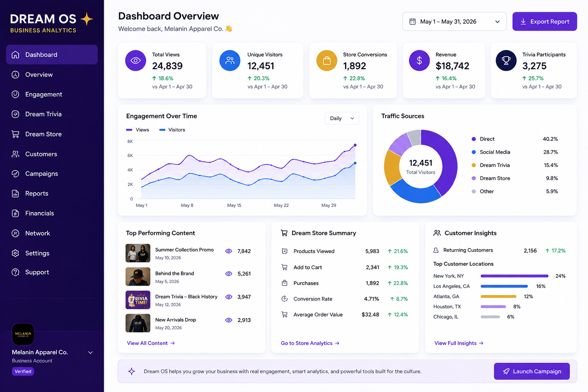This screenshot has height=392, width=588.
Task: Expand the Melanin Apparel Co. account chevron
Action: pos(91,353)
